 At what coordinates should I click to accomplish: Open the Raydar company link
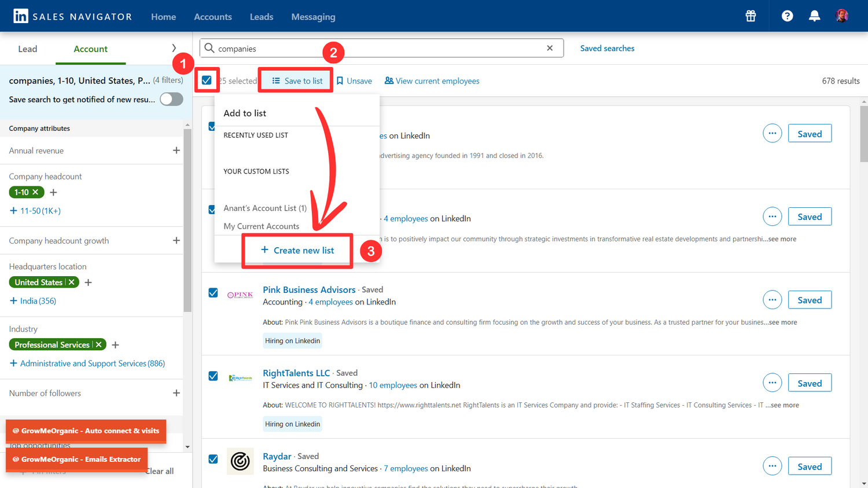pyautogui.click(x=277, y=456)
